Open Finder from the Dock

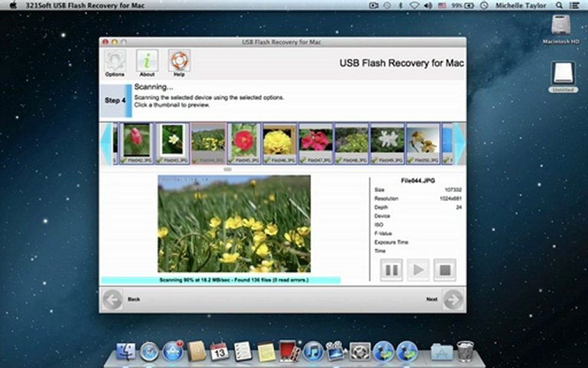coord(126,352)
